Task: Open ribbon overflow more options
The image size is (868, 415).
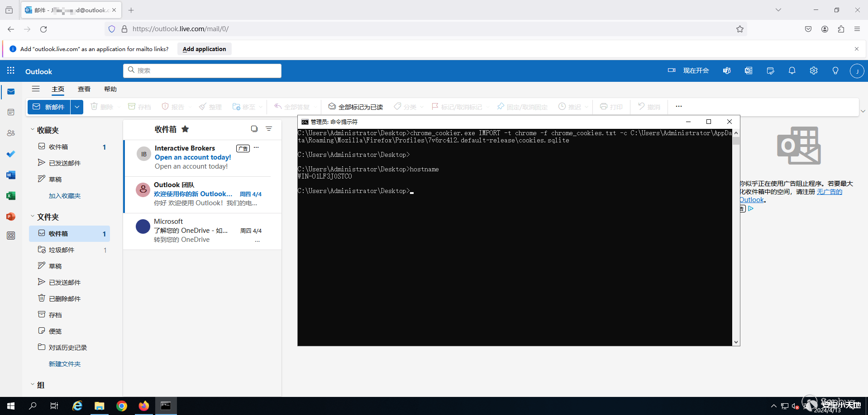Action: pos(679,106)
